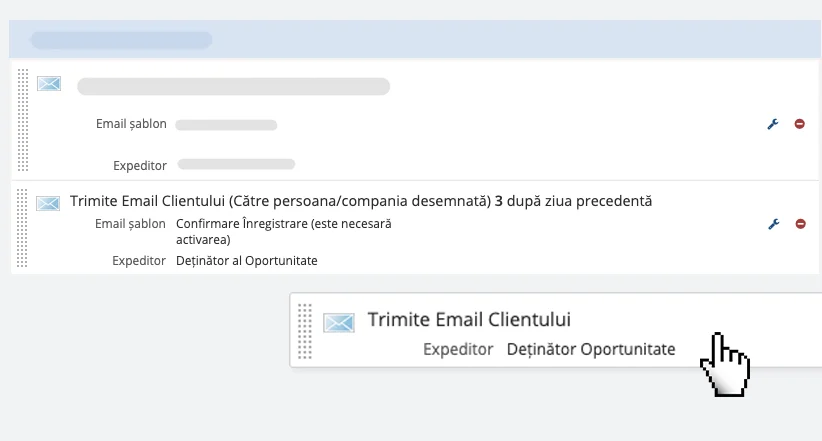Viewport: 822px width, 441px height.
Task: Delete the Confirmare Înregistrare action with red minus
Action: [801, 224]
